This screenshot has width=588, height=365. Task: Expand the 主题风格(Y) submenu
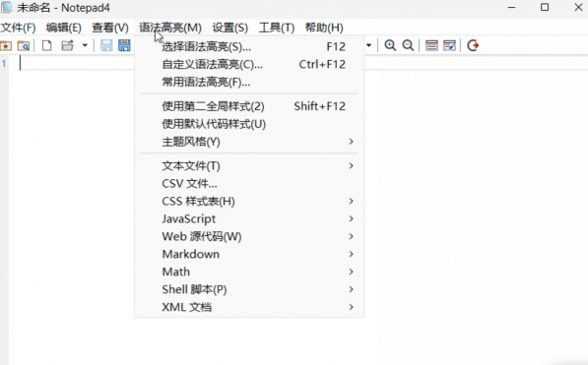click(x=249, y=142)
